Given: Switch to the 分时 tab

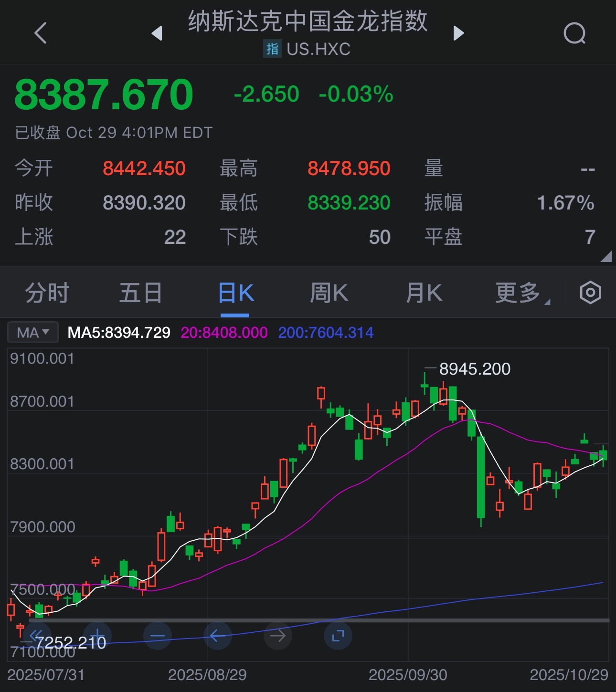Looking at the screenshot, I should pyautogui.click(x=47, y=293).
